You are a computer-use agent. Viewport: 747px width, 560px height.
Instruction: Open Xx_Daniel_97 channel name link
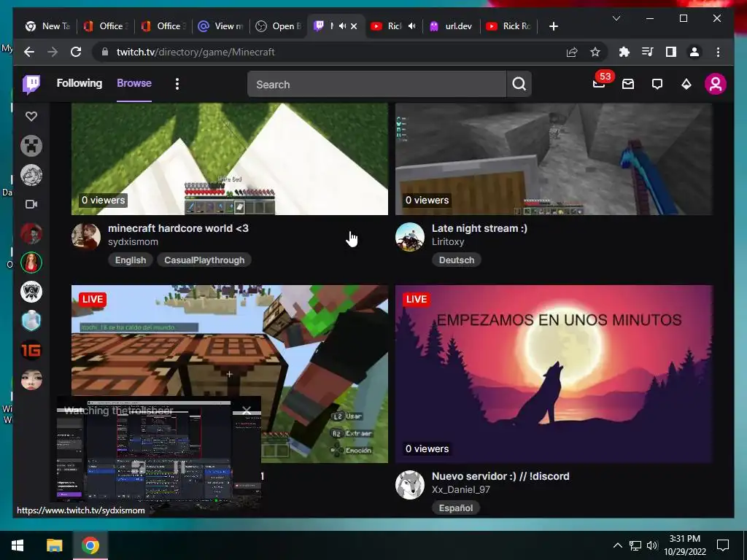(461, 489)
